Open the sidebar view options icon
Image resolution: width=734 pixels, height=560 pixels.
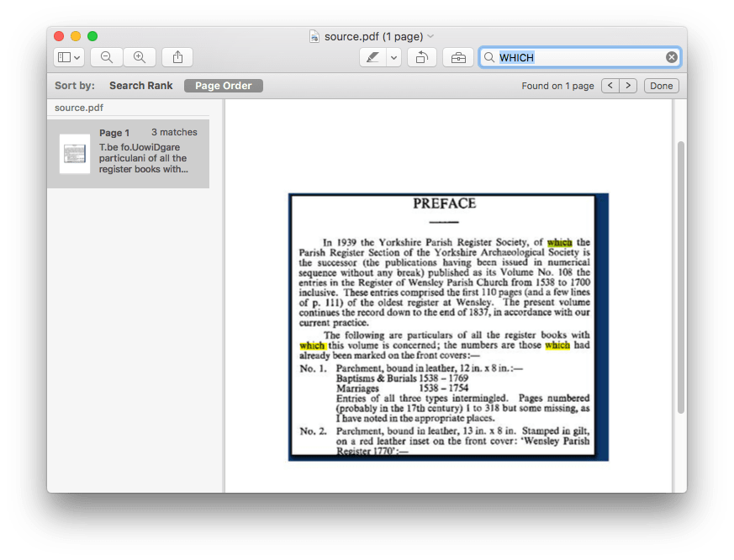point(66,56)
